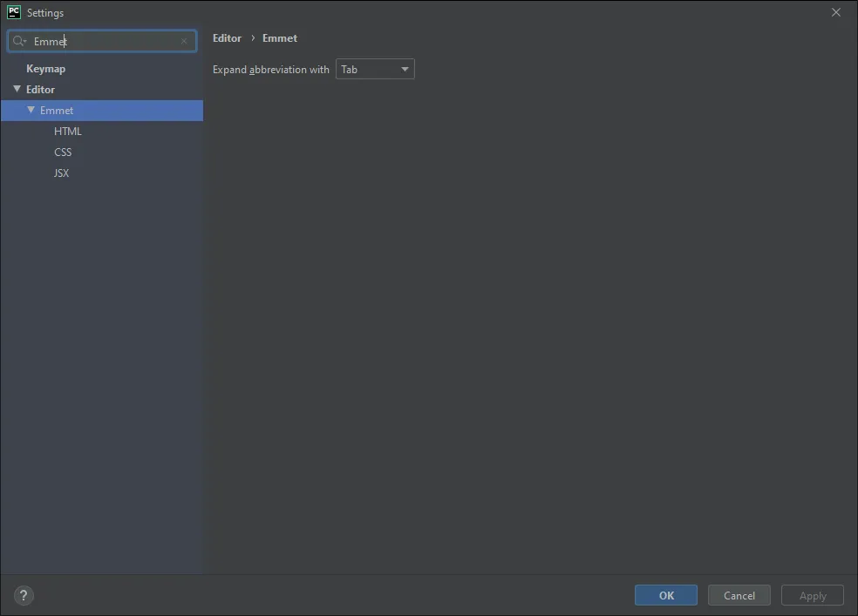Collapse the Editor tree node arrow
Viewport: 858px width, 616px height.
pyautogui.click(x=17, y=89)
